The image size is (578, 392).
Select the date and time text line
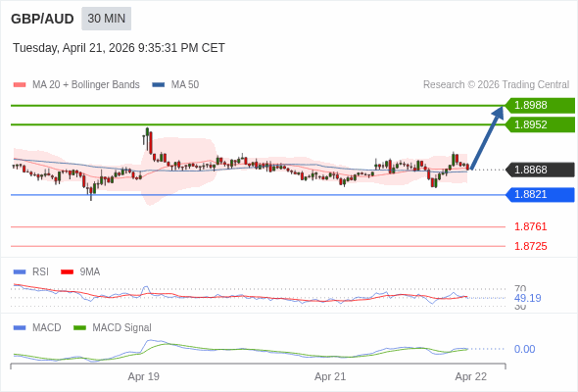pyautogui.click(x=119, y=48)
